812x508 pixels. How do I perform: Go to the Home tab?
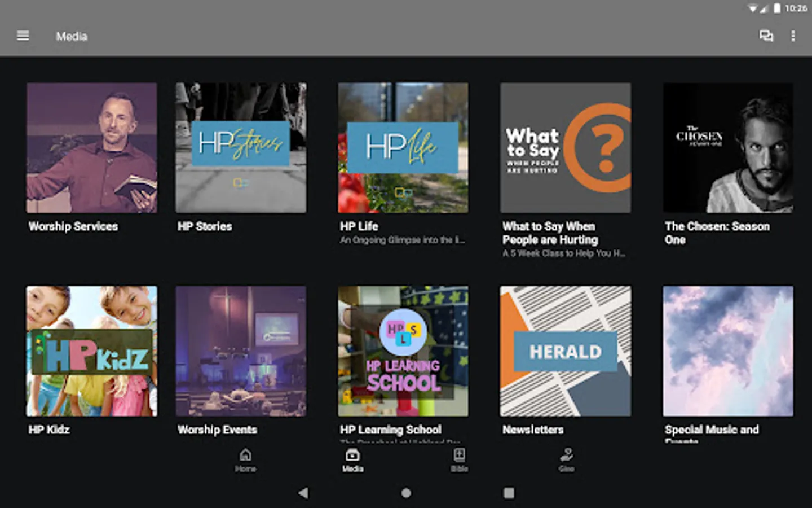tap(245, 460)
